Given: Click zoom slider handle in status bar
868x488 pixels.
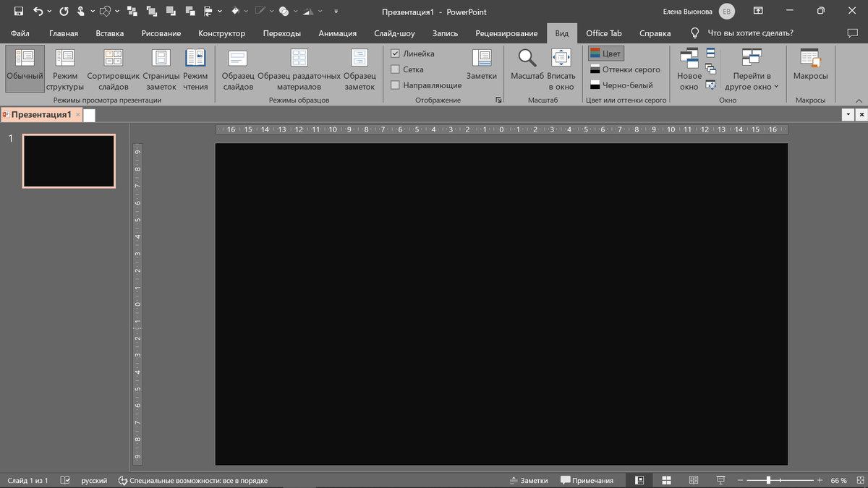Looking at the screenshot, I should coord(768,480).
